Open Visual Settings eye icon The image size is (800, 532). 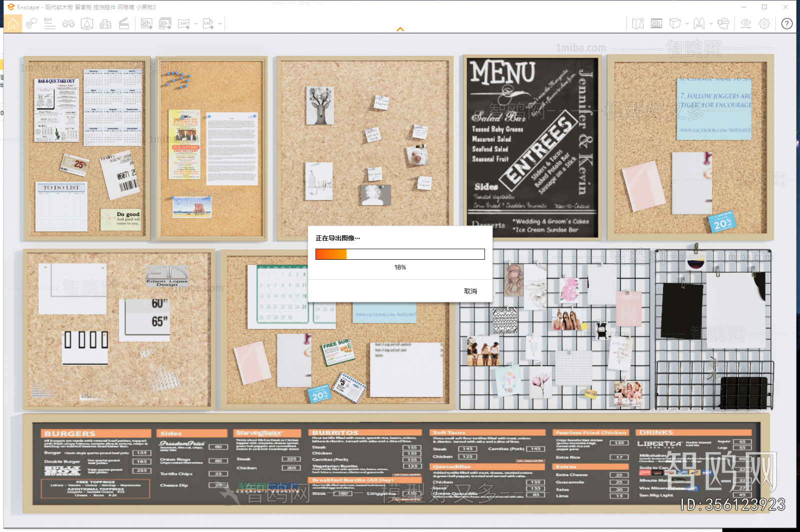[x=745, y=23]
